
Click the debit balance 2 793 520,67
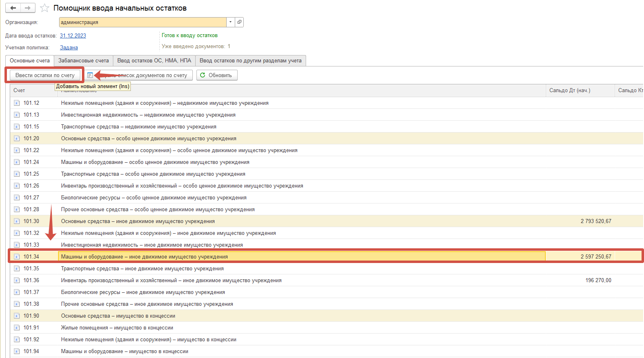tap(596, 221)
